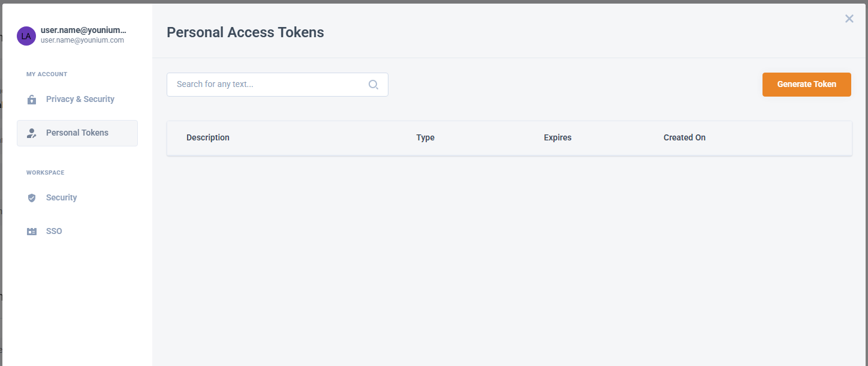The height and width of the screenshot is (366, 868).
Task: Click the Created On column header
Action: point(684,137)
